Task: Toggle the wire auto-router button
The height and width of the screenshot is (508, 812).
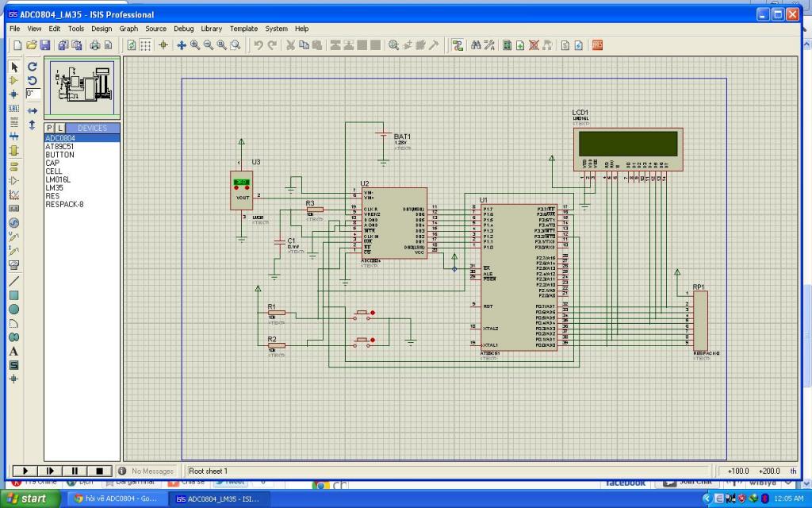Action: point(458,45)
